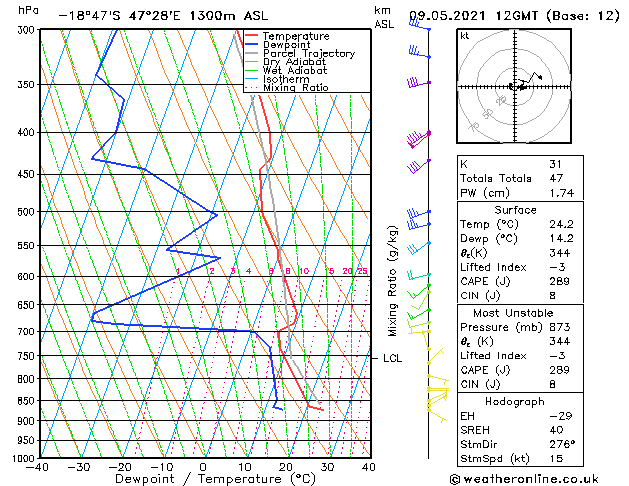Click the purple wind barb at 400 hPa
629x486 pixels.
(x=418, y=139)
